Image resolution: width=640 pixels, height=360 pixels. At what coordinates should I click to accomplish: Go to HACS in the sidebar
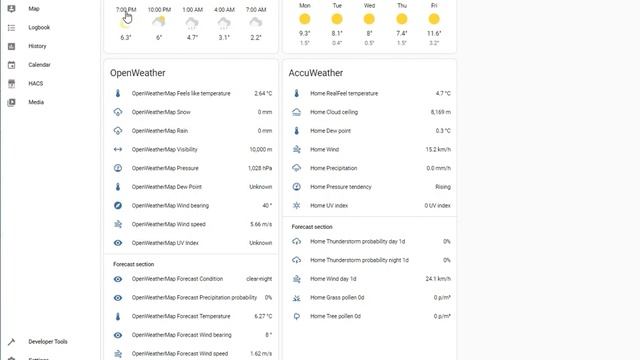[36, 84]
